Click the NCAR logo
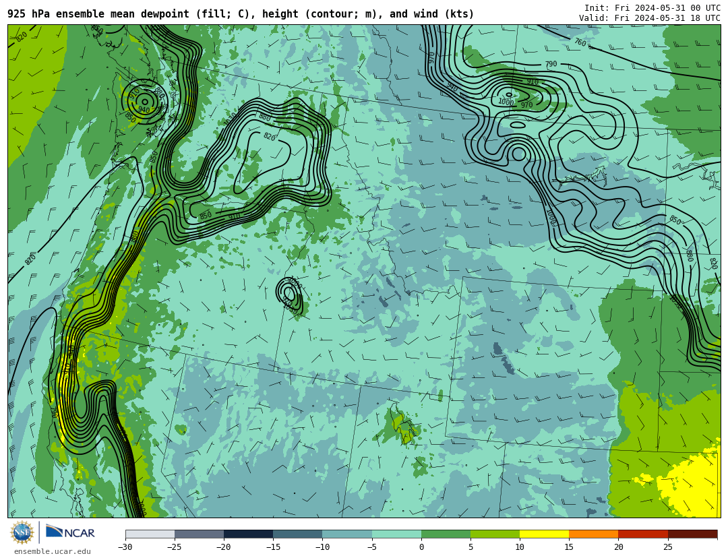728x560 pixels. pos(71,532)
